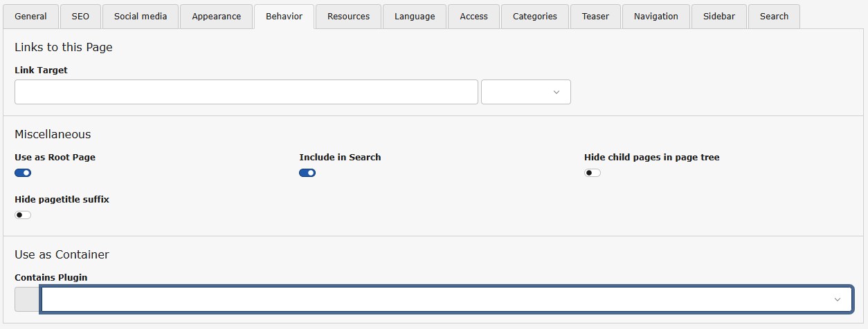Select the Sidebar tab
This screenshot has height=329, width=868.
pos(718,17)
